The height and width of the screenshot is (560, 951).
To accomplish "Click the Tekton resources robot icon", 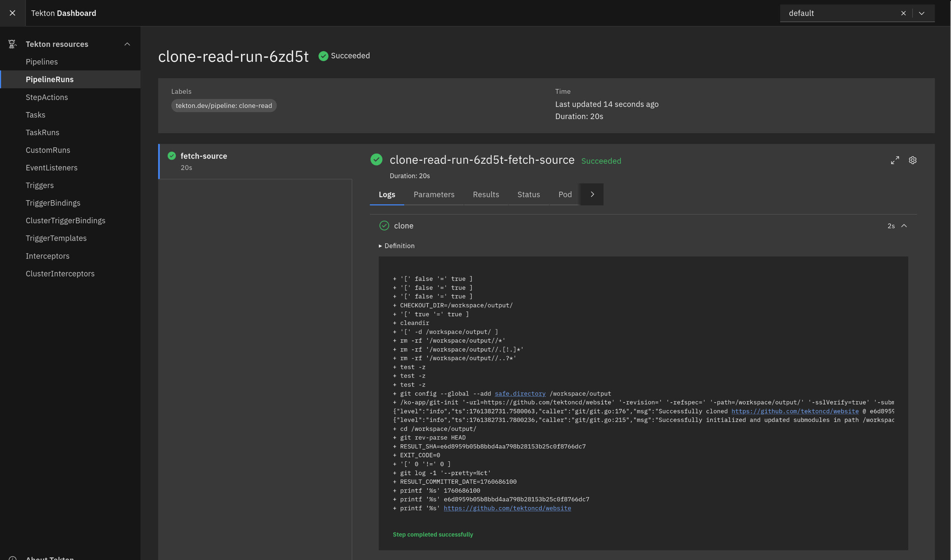I will pyautogui.click(x=12, y=44).
